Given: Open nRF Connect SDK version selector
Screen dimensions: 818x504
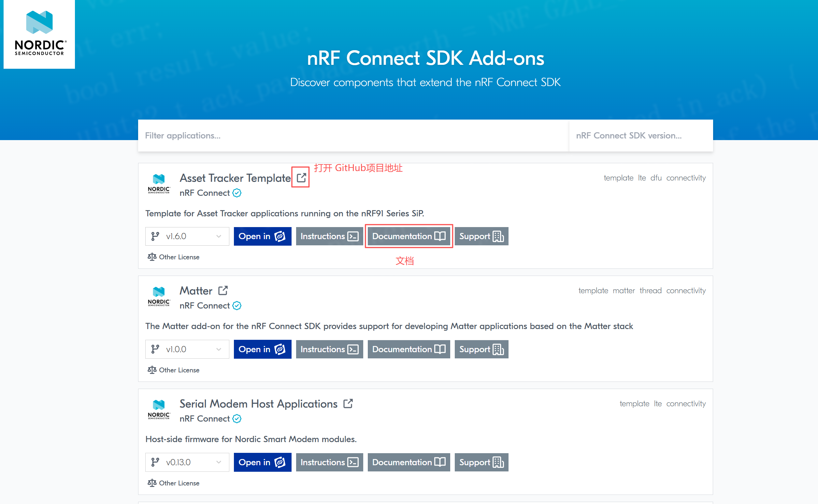Looking at the screenshot, I should click(641, 136).
